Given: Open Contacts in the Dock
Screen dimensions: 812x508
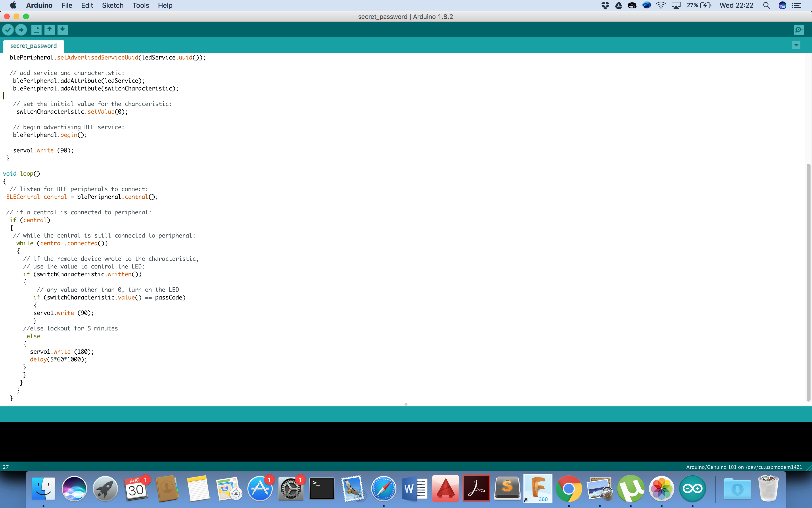Looking at the screenshot, I should tap(167, 488).
